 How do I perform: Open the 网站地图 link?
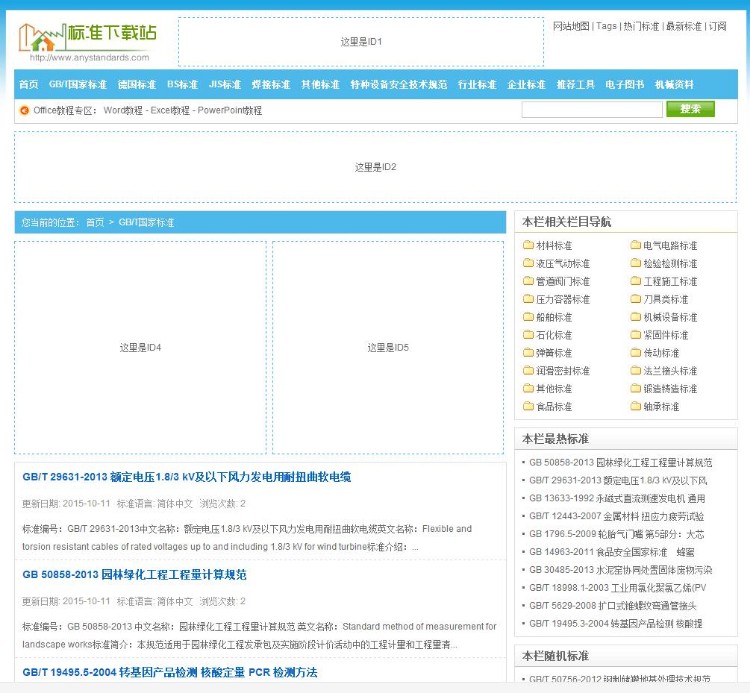click(x=571, y=26)
